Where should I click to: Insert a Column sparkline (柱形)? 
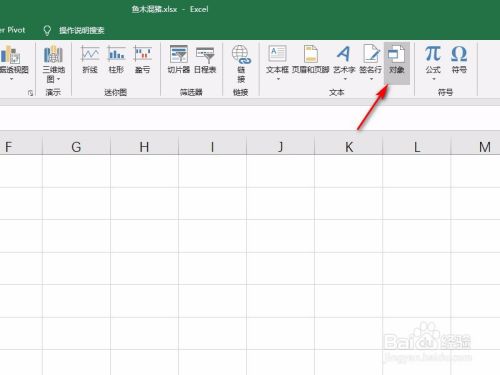[116, 59]
